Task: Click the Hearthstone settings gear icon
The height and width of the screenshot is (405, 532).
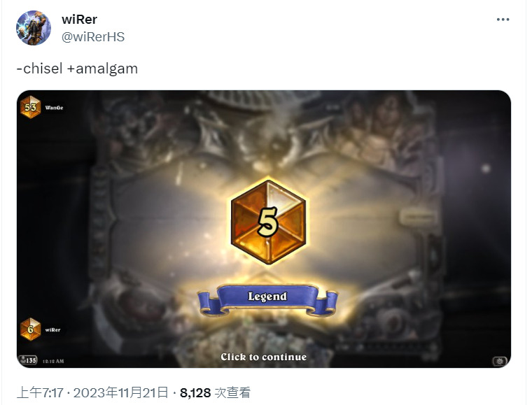Action: 499,361
